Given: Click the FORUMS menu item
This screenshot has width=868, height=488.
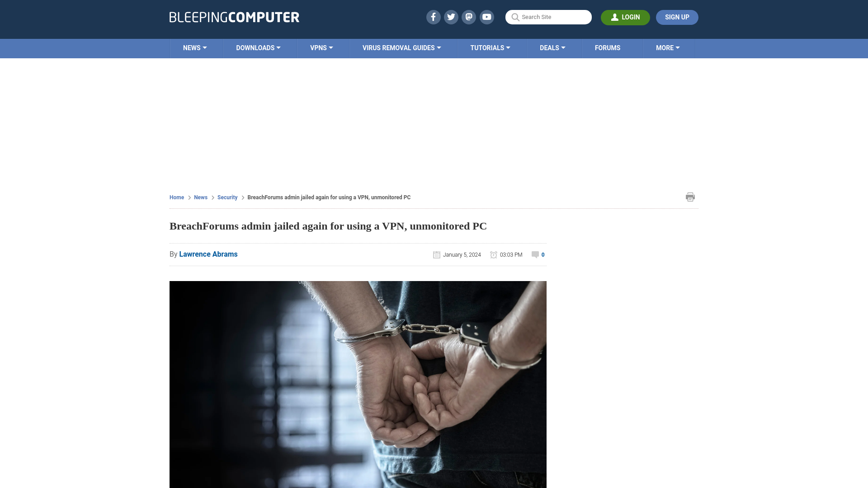Looking at the screenshot, I should 608,47.
